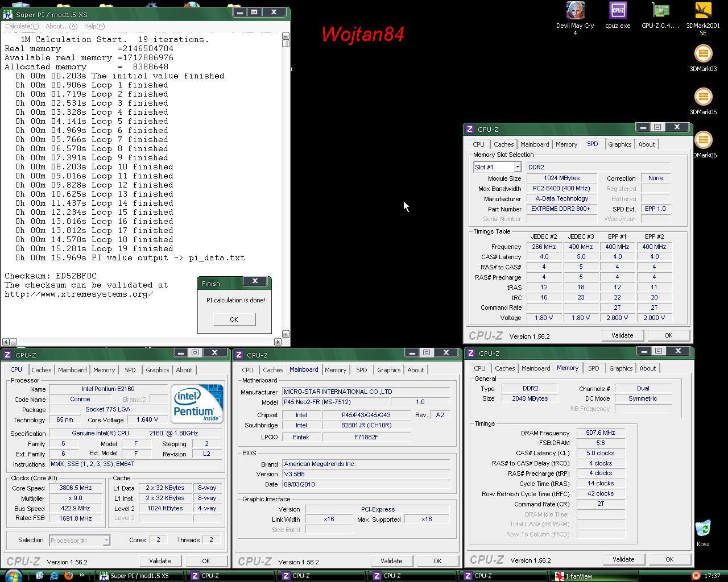The width and height of the screenshot is (728, 582).
Task: Launch Internet Explorer from quick launch
Action: (x=54, y=576)
